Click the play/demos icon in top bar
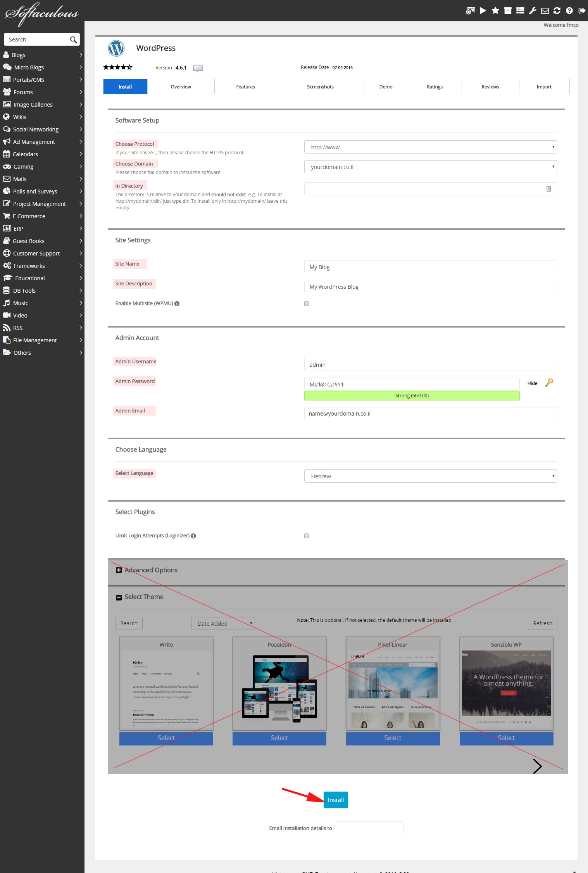The height and width of the screenshot is (873, 588). click(483, 10)
